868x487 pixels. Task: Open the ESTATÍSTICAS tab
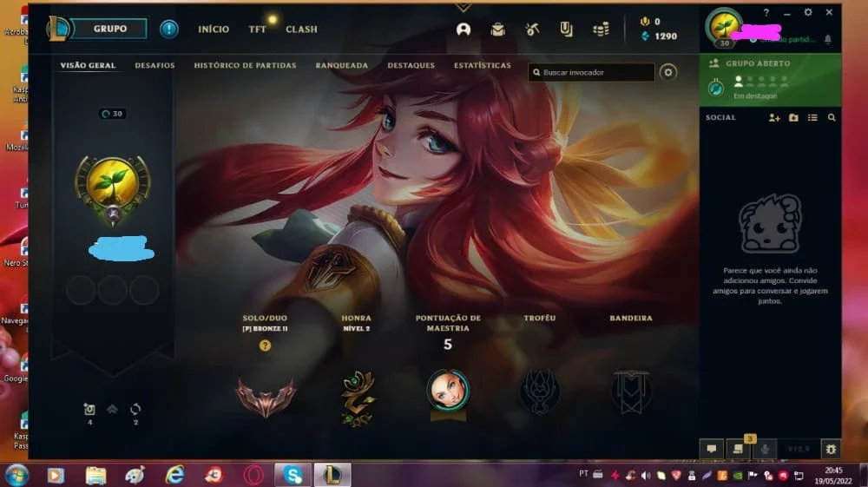tap(482, 65)
